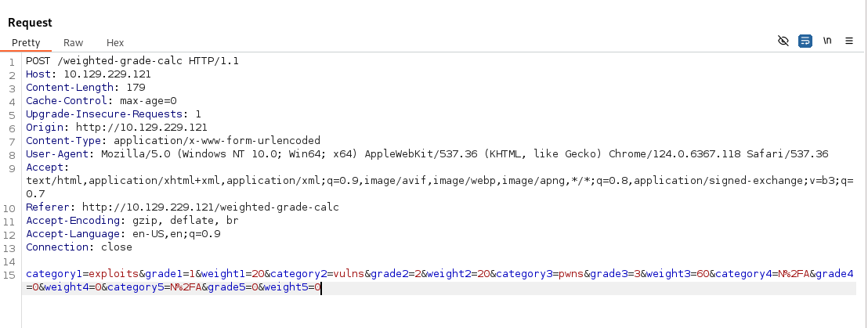This screenshot has width=868, height=328.
Task: Open the hamburger options menu
Action: point(849,41)
